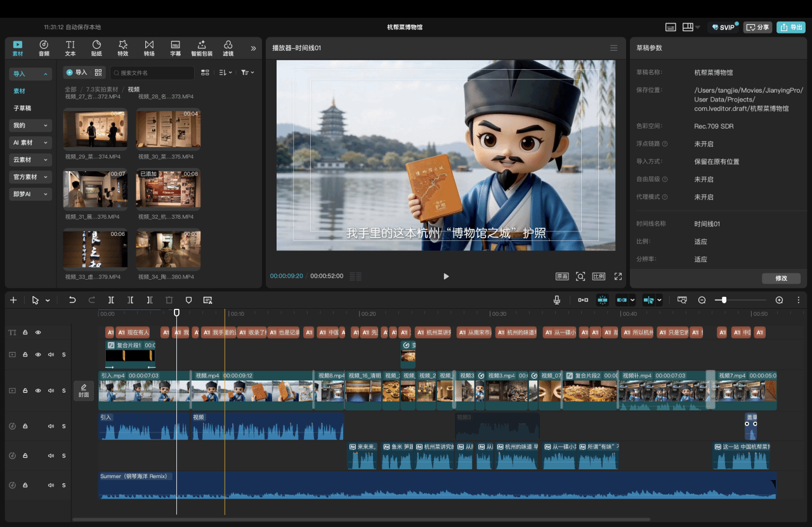Click the fullscreen icon in the player
This screenshot has width=812, height=527.
pos(618,277)
